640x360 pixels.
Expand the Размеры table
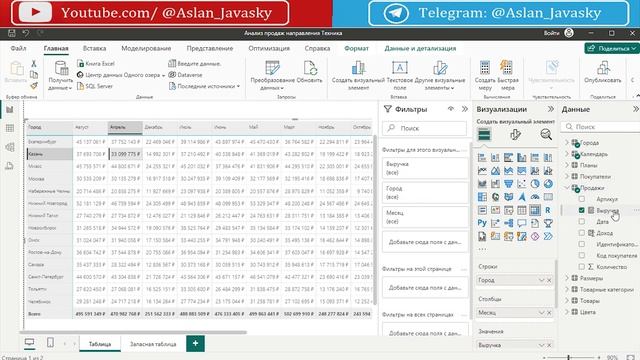[x=567, y=278]
